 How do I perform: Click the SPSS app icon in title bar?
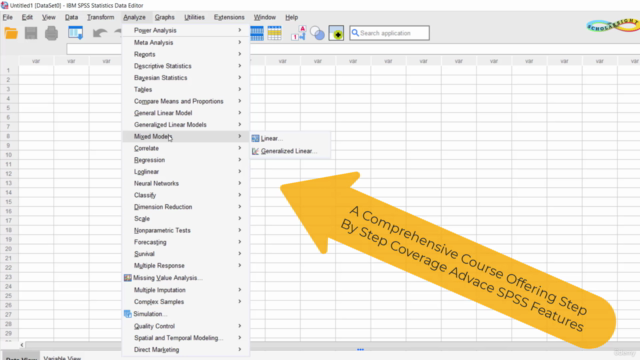pyautogui.click(x=4, y=5)
